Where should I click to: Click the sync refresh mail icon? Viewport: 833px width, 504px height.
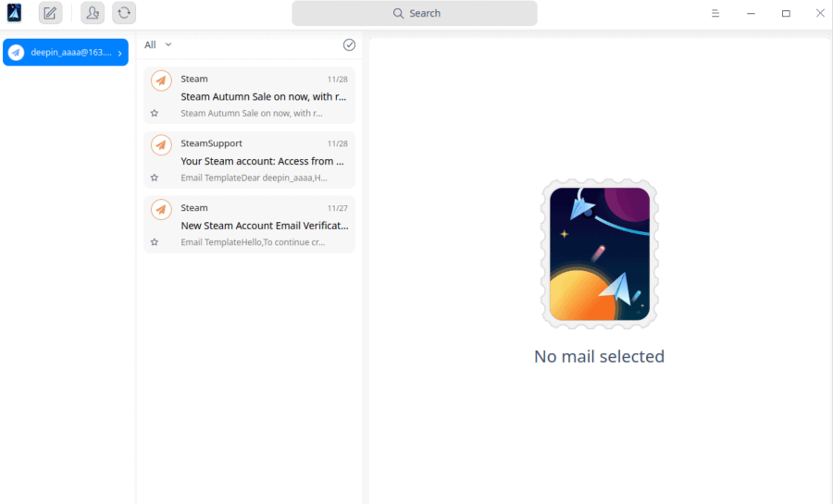coord(124,13)
